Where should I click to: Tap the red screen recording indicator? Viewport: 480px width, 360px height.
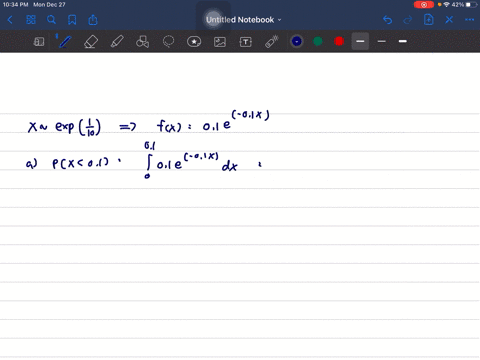pyautogui.click(x=424, y=5)
